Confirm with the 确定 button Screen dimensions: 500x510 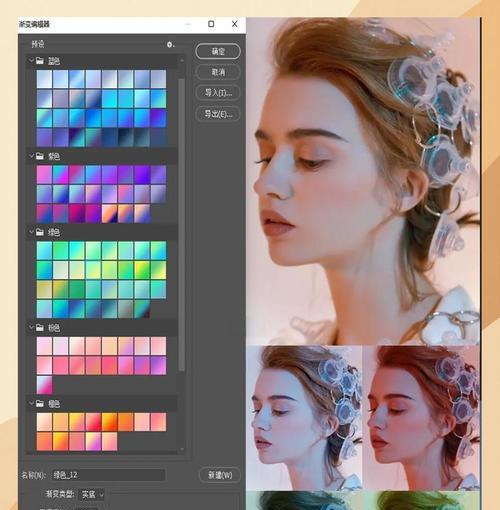pyautogui.click(x=218, y=51)
